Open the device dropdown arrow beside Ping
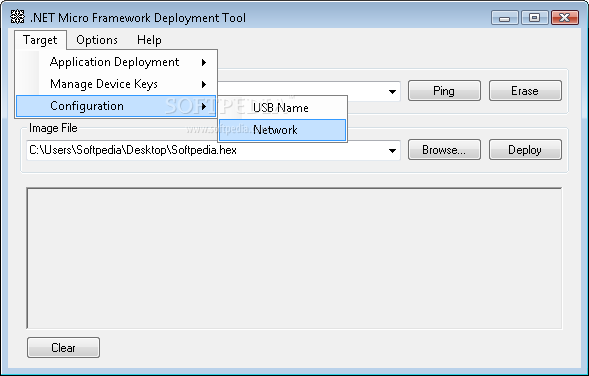589x376 pixels. tap(392, 91)
